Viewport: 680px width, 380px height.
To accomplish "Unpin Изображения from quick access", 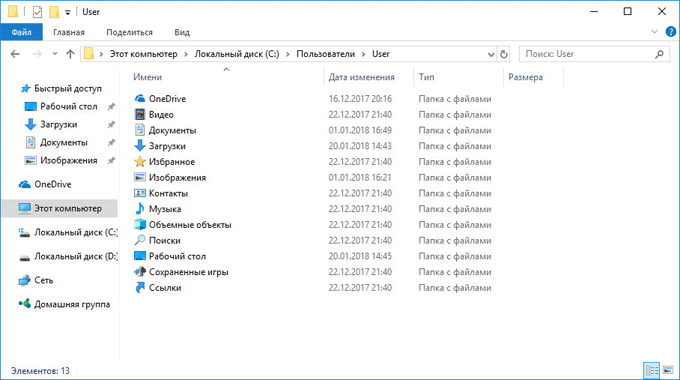I will click(111, 161).
